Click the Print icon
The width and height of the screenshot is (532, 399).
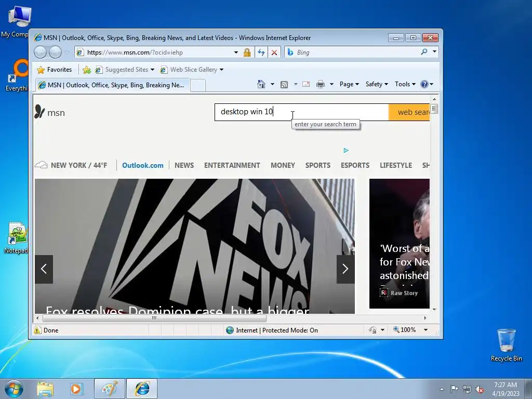coord(320,84)
